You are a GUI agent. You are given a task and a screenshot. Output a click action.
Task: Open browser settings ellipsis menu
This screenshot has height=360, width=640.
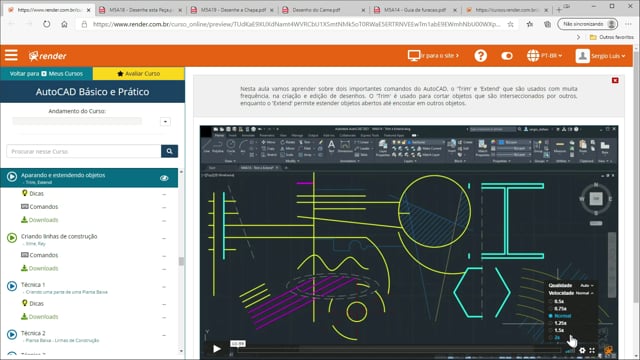[x=628, y=24]
